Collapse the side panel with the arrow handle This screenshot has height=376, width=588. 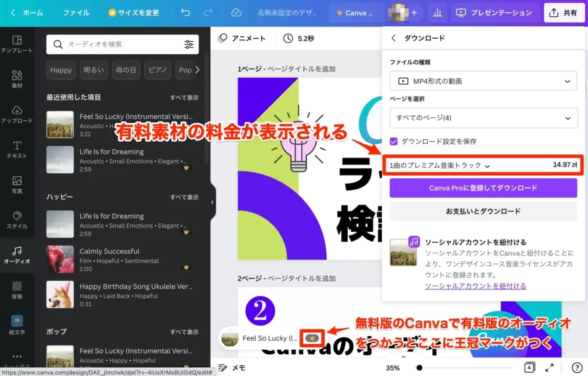tap(212, 202)
